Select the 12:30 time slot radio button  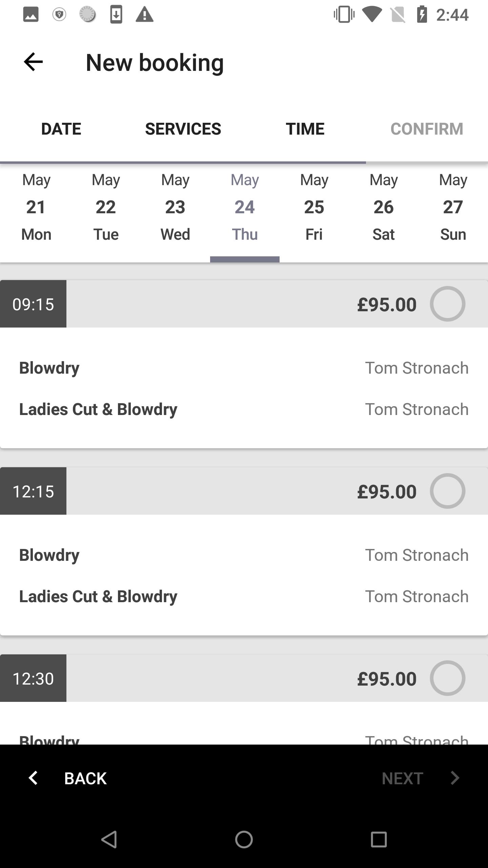[x=448, y=678]
